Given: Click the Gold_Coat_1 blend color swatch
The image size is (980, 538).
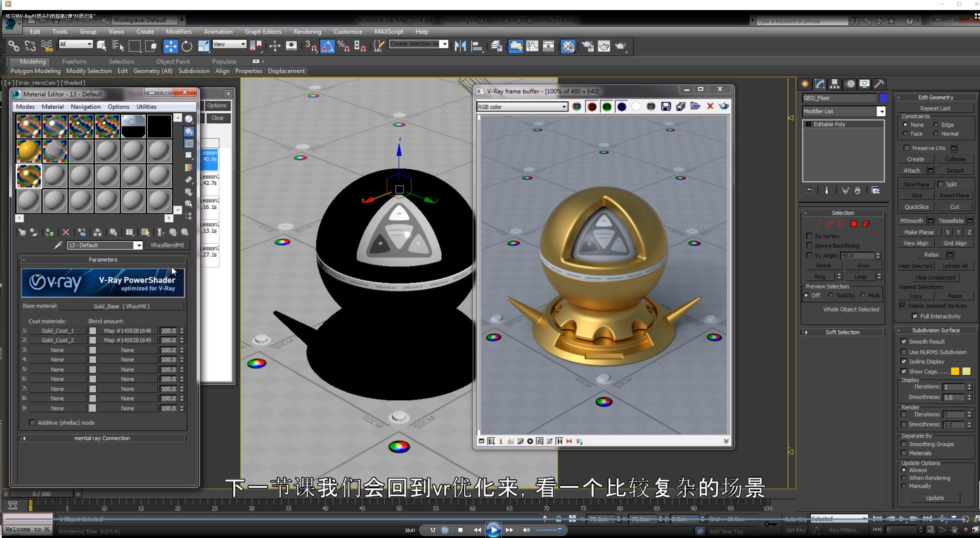Looking at the screenshot, I should pos(92,331).
